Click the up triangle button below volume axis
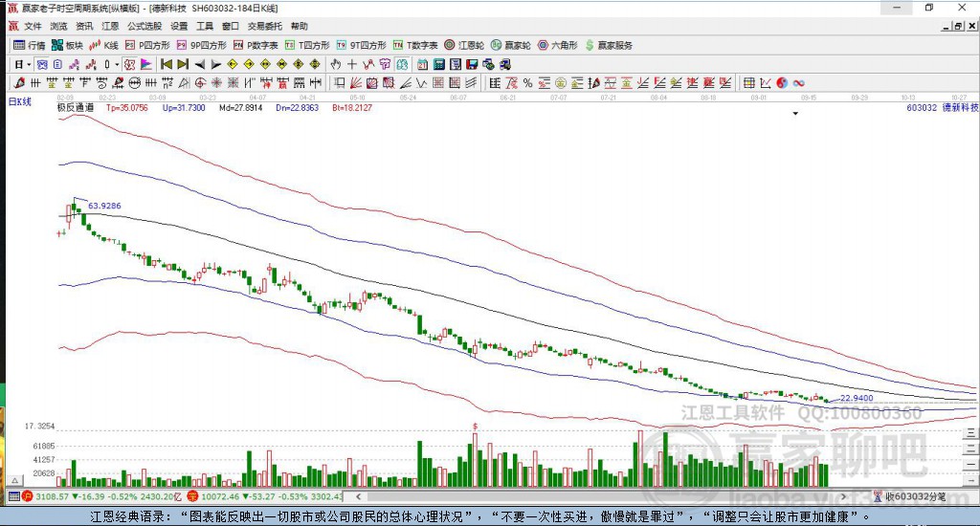 point(15,480)
